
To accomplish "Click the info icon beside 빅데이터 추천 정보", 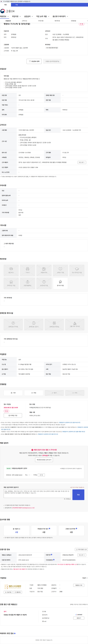I will click(x=15, y=634).
